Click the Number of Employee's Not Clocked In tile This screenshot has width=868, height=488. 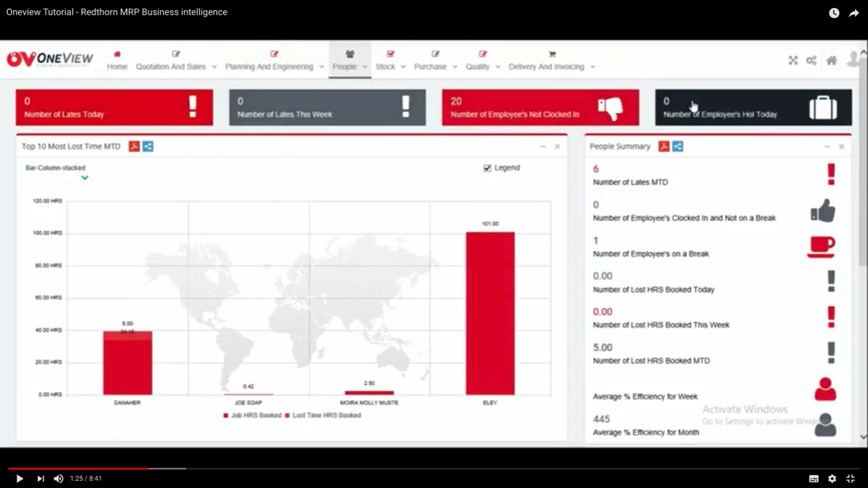tap(540, 108)
